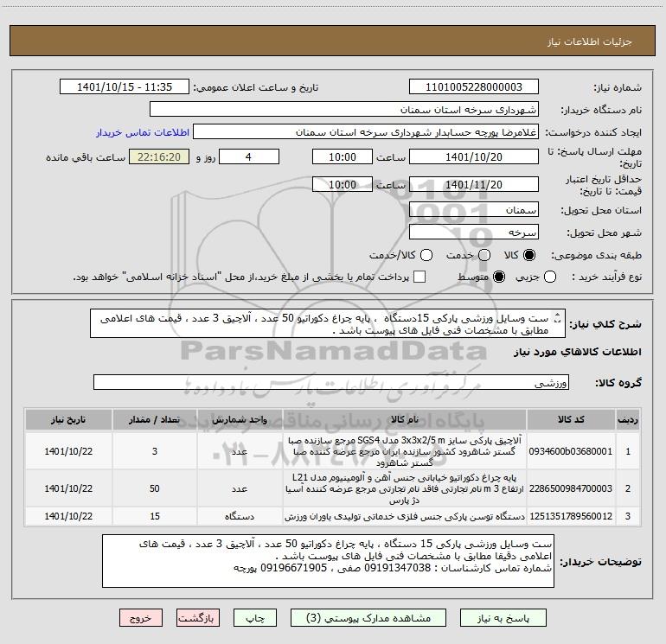666x644 pixels.
Task: Click the response deadline date 1401/10/20 field
Action: 474,156
